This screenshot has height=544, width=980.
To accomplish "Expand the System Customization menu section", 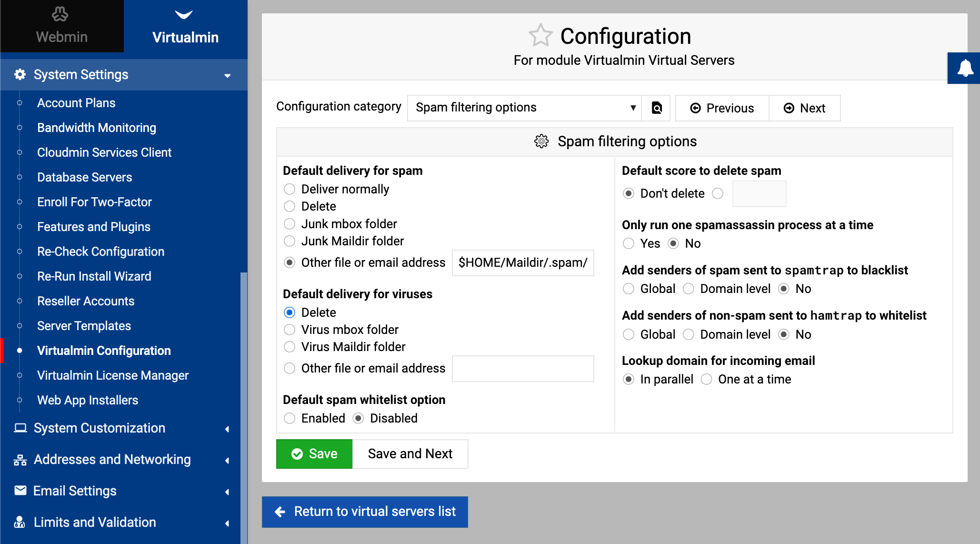I will pyautogui.click(x=99, y=428).
